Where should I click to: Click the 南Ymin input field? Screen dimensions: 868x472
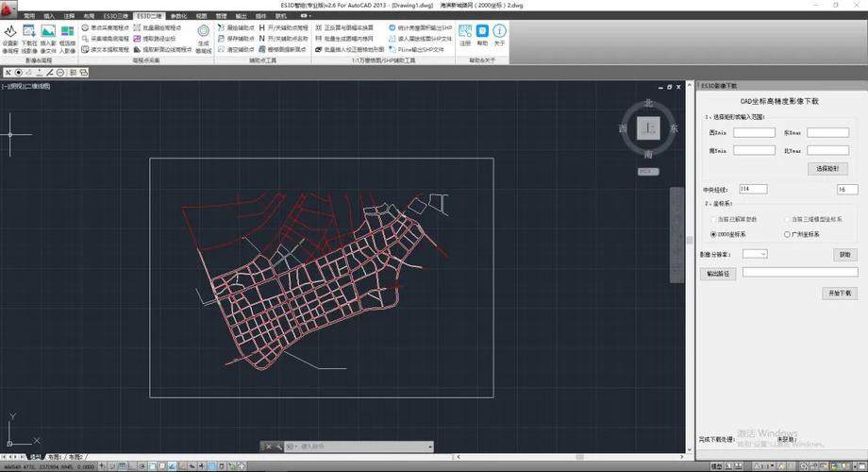pos(754,150)
